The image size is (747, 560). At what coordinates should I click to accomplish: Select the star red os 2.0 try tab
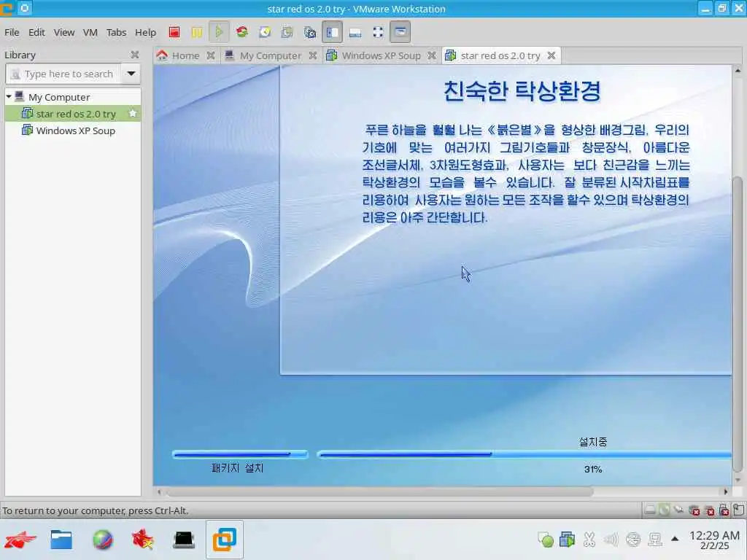[500, 55]
